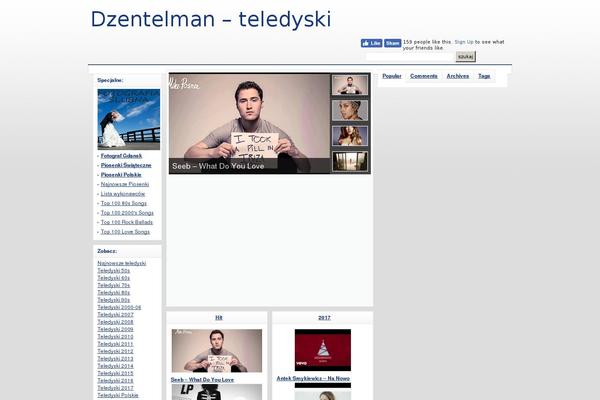Open the red vevo video thumbnail under 2017
The image size is (600, 400).
click(x=323, y=350)
